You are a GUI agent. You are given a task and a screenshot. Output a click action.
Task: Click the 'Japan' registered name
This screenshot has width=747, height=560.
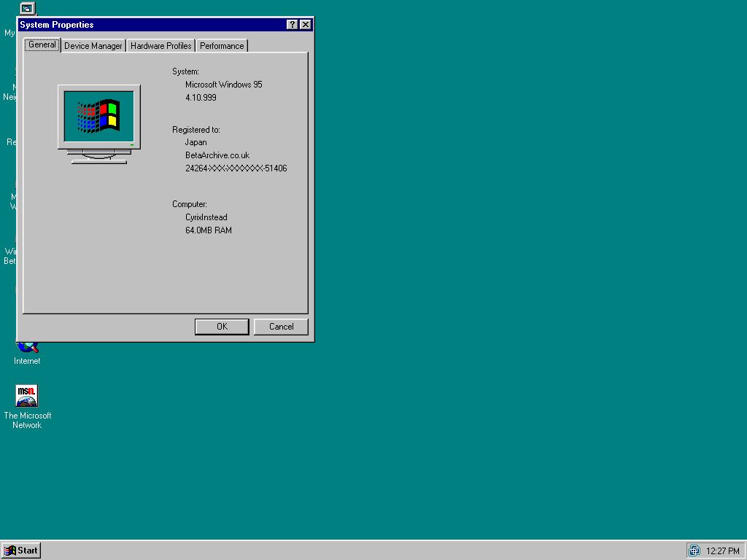(x=196, y=142)
